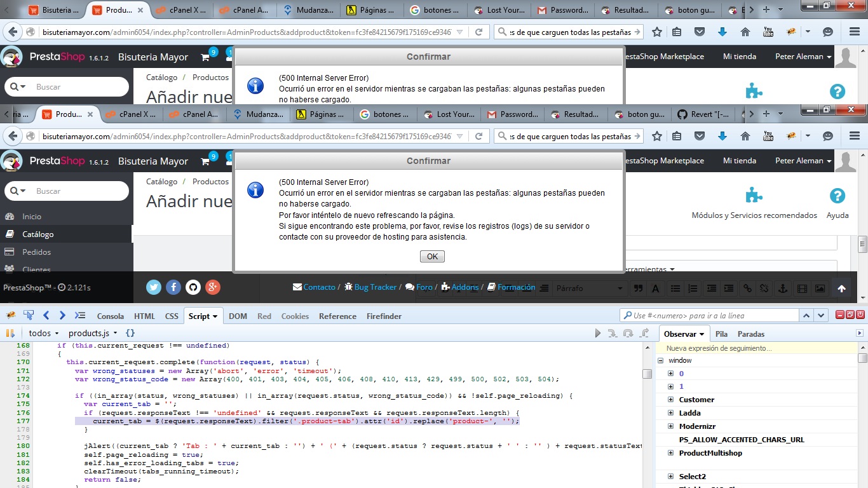Image resolution: width=868 pixels, height=488 pixels.
Task: Toggle pretty-print curly braces button
Action: pyautogui.click(x=130, y=333)
